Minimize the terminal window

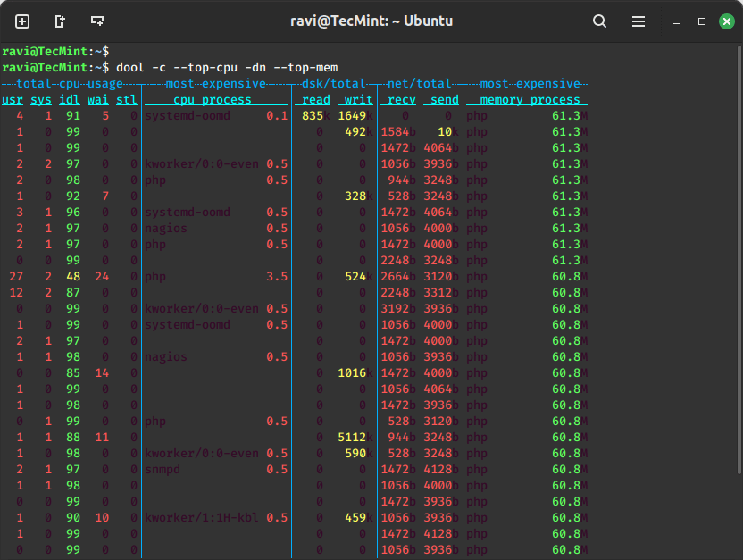[x=677, y=22]
